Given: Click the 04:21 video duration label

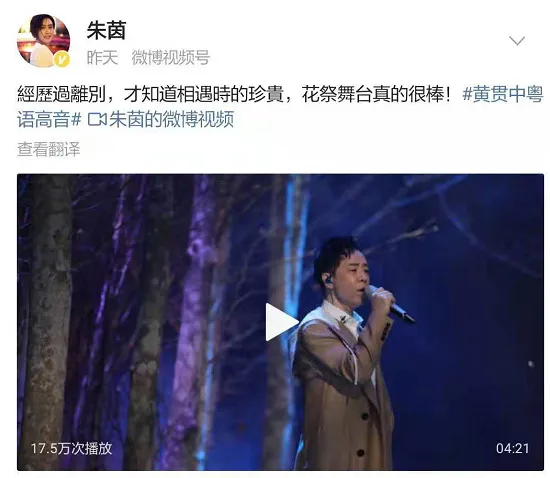Looking at the screenshot, I should pos(512,448).
